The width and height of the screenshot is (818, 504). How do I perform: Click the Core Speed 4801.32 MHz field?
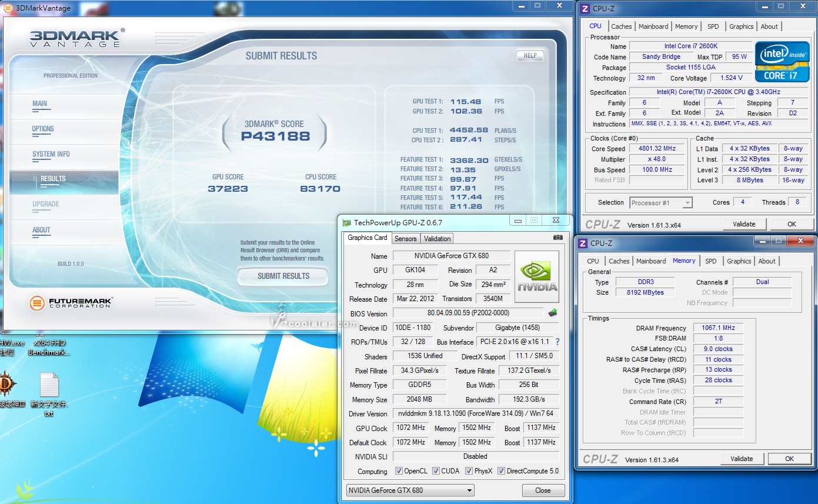(x=657, y=149)
